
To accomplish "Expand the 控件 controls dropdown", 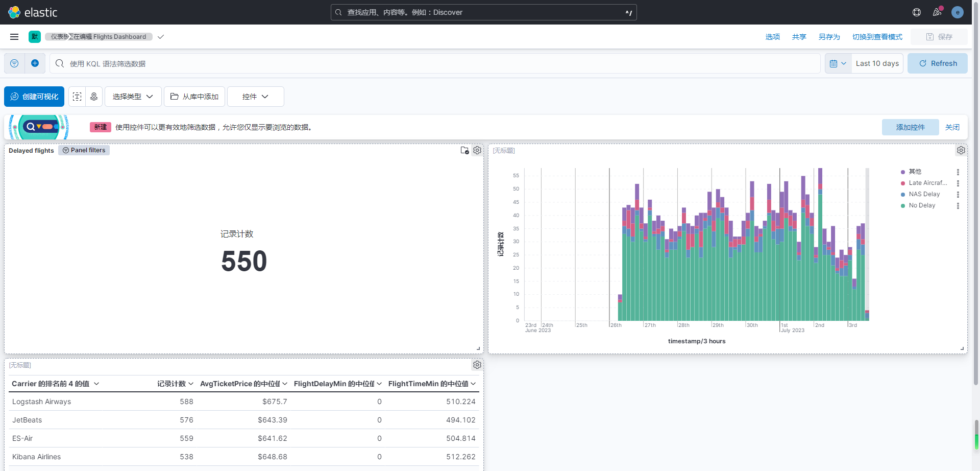I will tap(256, 97).
